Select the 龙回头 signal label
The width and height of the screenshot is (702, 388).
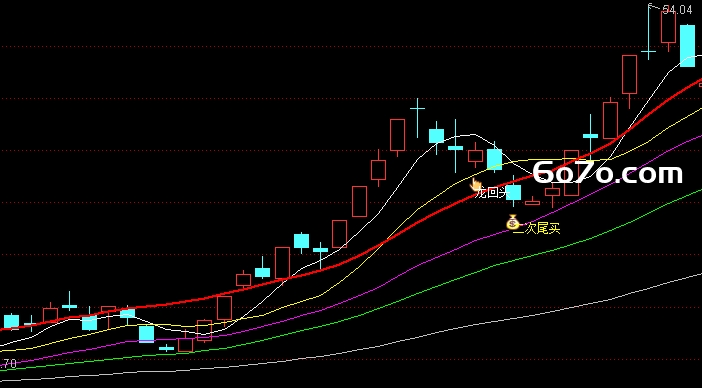coord(492,193)
